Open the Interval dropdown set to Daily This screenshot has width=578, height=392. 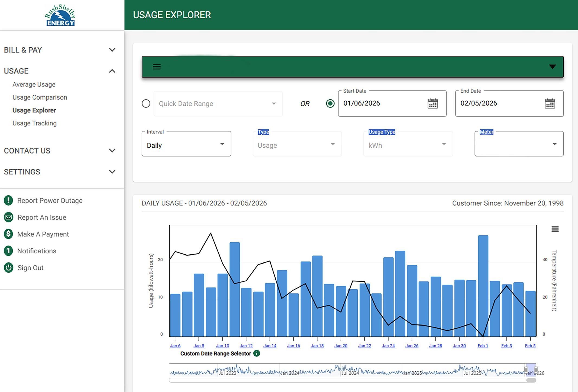(x=186, y=144)
